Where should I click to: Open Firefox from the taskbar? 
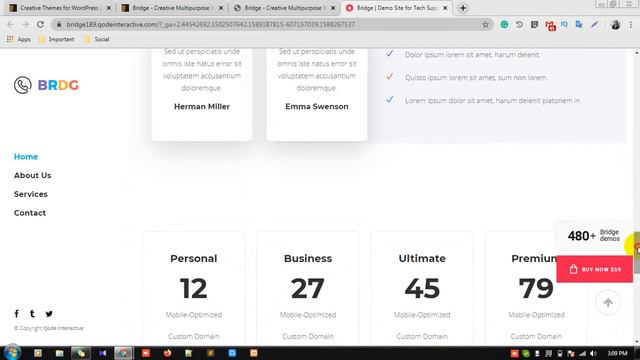click(167, 353)
